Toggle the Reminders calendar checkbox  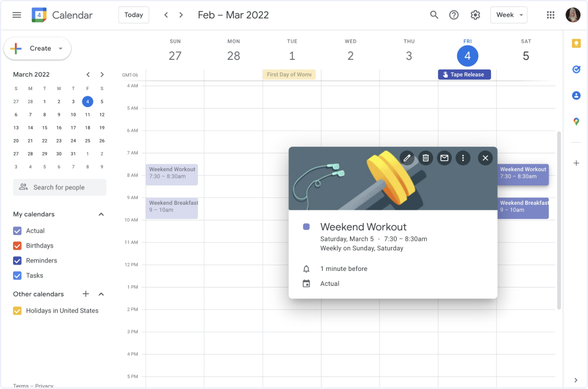coord(17,261)
